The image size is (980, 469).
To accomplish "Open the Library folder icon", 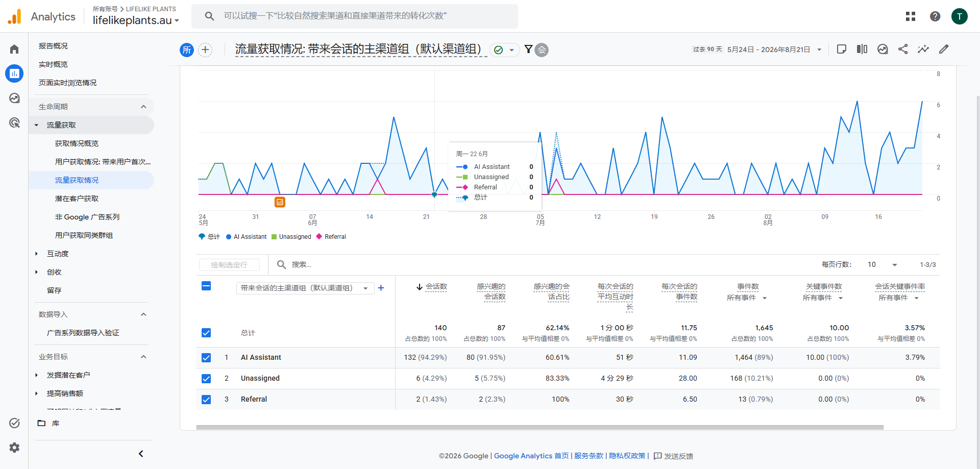I will (x=42, y=423).
